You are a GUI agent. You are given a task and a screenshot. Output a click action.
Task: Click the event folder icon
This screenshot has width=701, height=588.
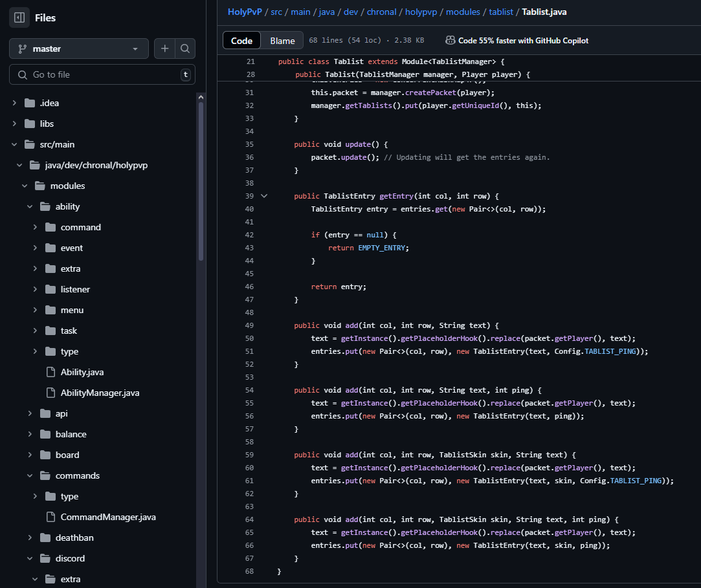50,248
